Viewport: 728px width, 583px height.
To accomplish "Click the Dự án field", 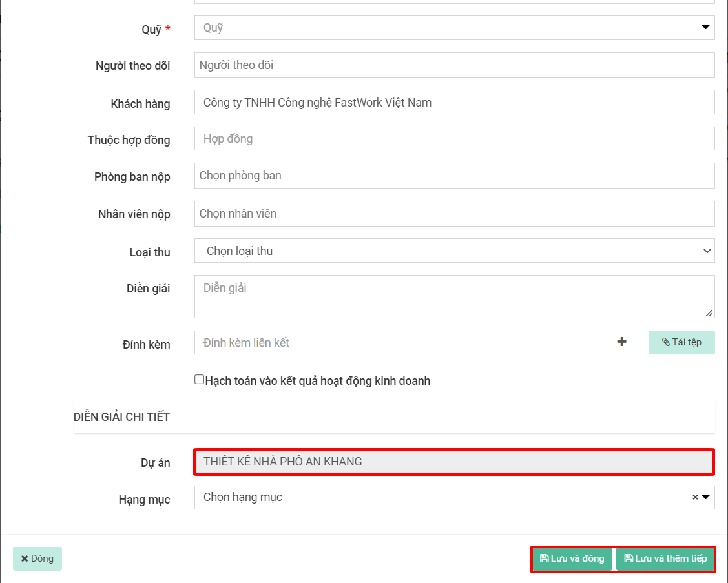I will 454,462.
